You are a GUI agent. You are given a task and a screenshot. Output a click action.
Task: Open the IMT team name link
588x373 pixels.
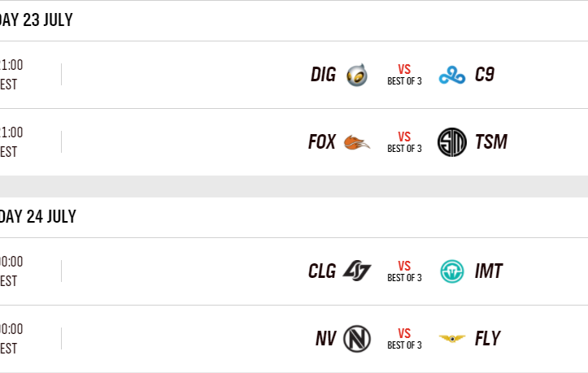click(489, 271)
